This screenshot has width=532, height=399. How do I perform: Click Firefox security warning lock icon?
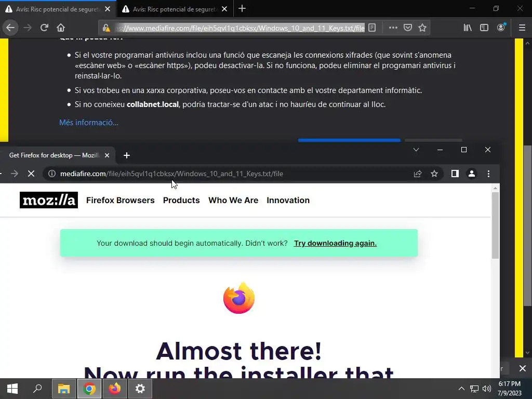coord(106,28)
